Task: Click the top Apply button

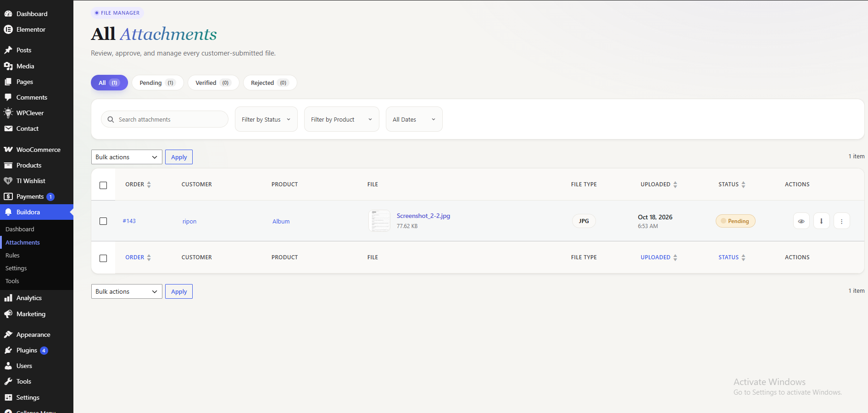Action: (179, 157)
